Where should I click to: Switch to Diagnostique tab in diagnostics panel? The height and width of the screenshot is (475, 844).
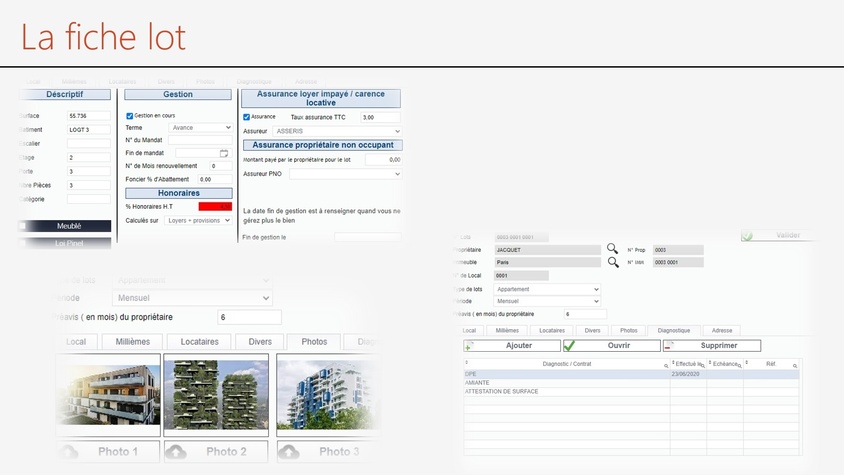[x=673, y=330]
